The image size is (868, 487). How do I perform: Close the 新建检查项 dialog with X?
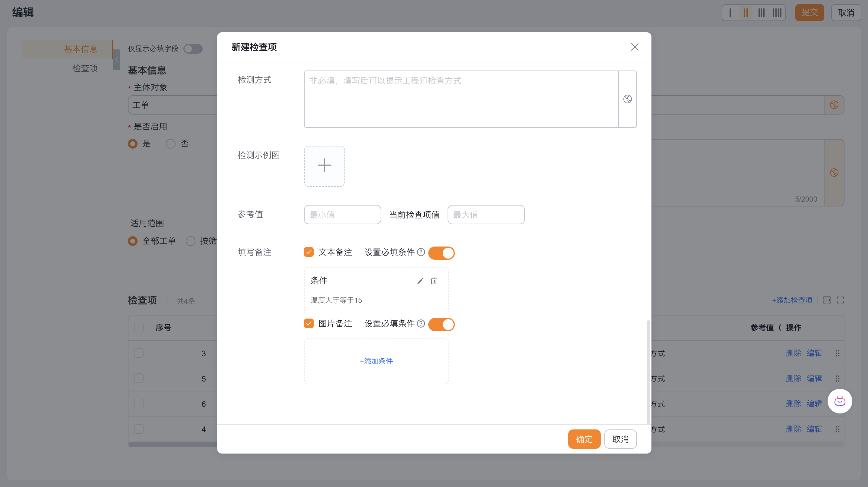pos(635,47)
